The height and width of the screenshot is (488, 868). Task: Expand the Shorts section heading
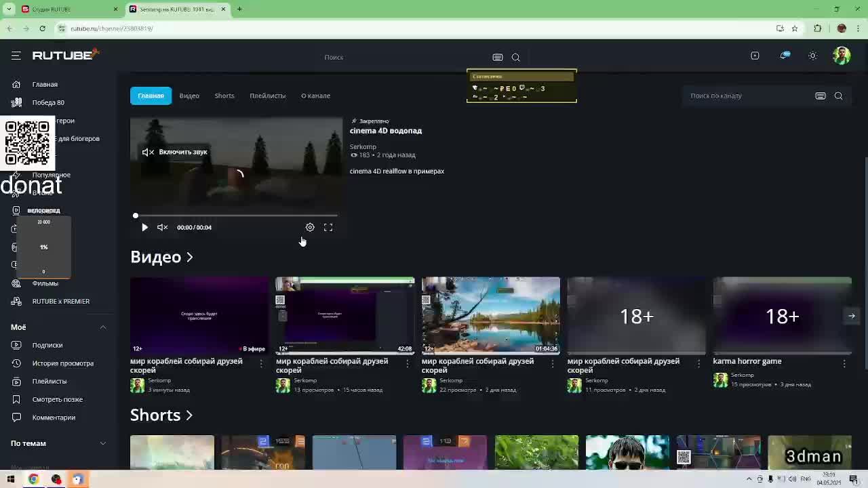click(x=161, y=415)
